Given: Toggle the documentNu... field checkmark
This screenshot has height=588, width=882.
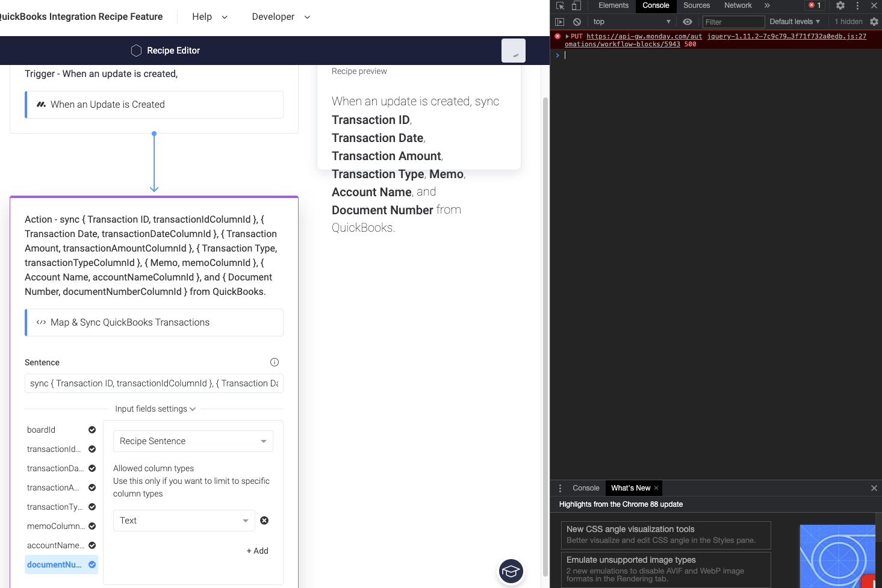Looking at the screenshot, I should tap(92, 565).
